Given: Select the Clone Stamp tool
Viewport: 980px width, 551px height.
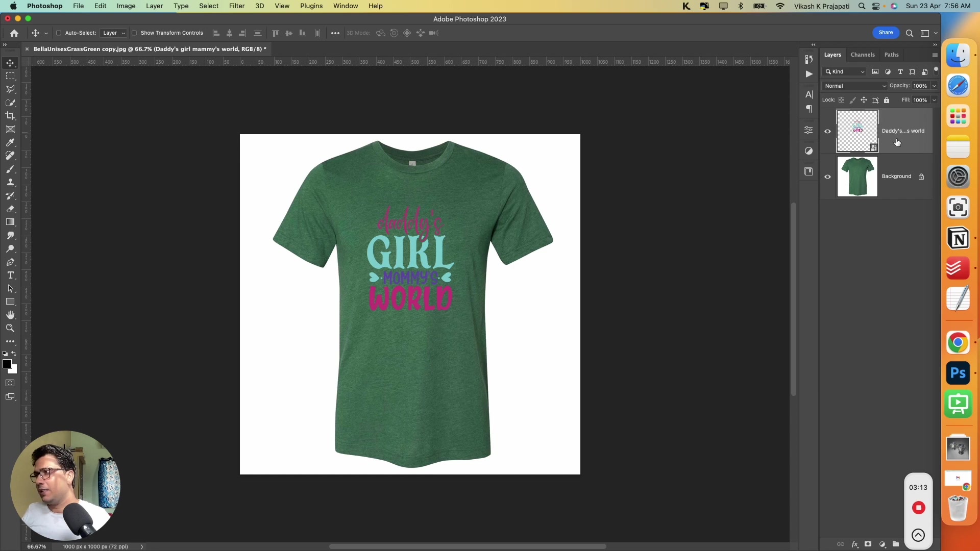Looking at the screenshot, I should [x=10, y=182].
